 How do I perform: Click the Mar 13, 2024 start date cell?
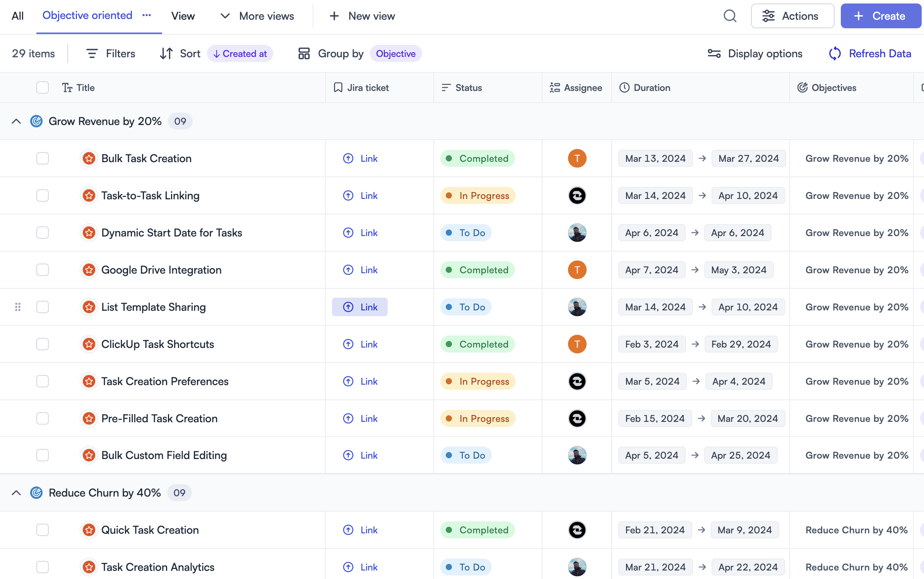655,158
